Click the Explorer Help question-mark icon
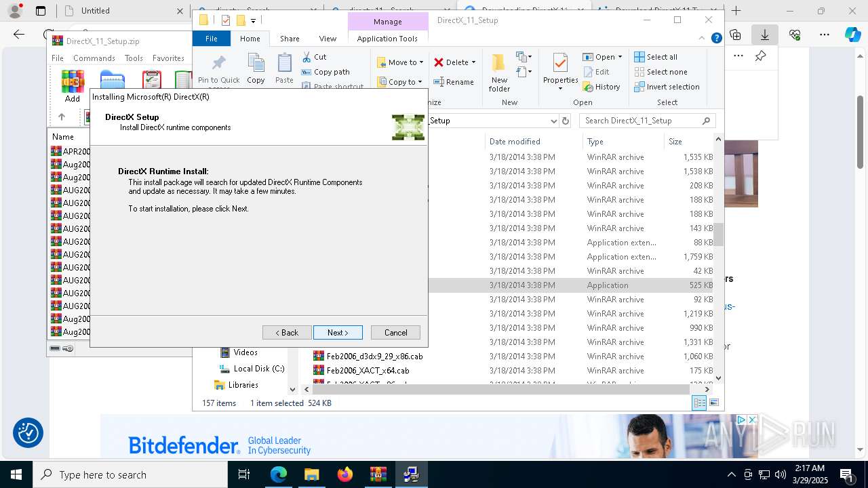The height and width of the screenshot is (488, 868). coord(716,39)
